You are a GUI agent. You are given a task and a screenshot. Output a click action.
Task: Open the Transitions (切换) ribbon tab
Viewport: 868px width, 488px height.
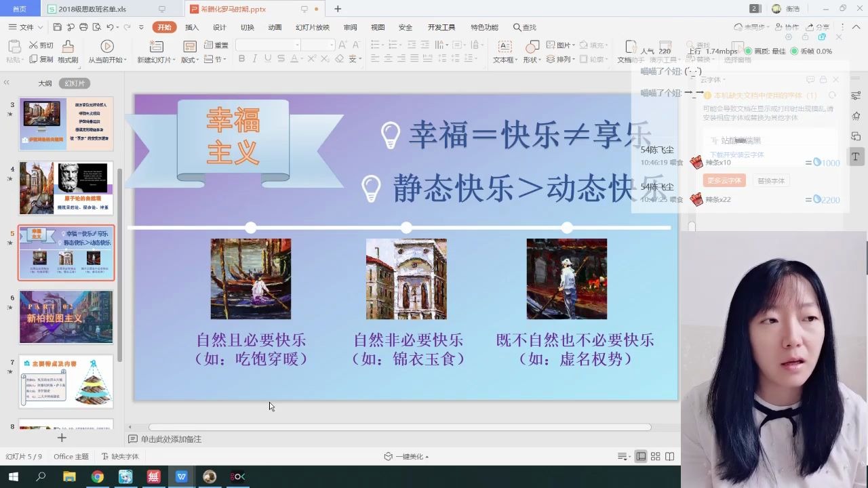248,27
